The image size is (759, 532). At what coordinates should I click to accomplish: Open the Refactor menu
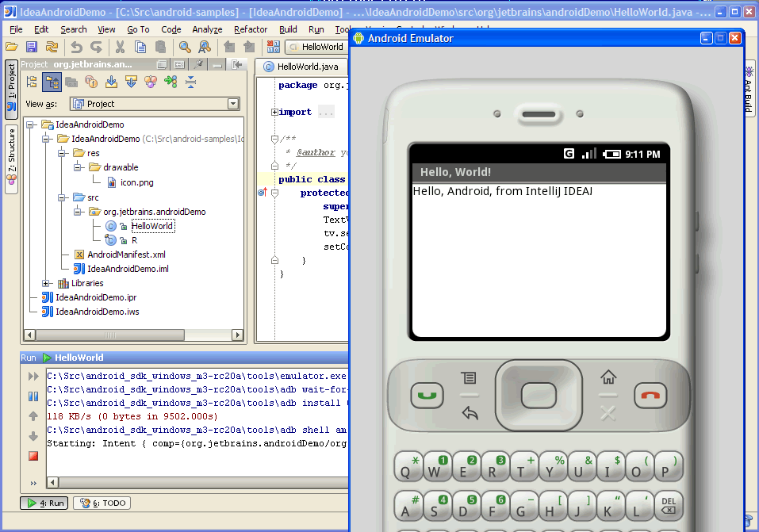251,29
